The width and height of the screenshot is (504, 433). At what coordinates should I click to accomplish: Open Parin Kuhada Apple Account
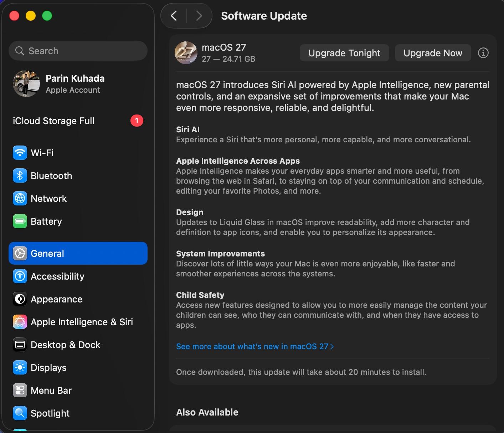(x=78, y=84)
